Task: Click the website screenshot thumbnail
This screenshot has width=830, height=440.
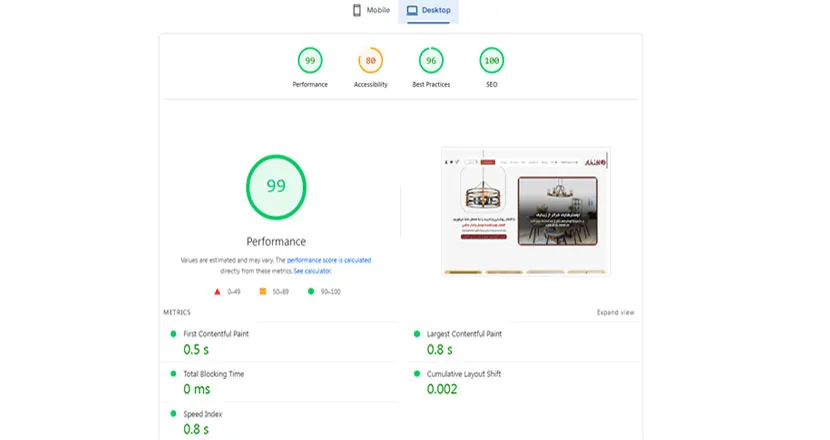Action: (525, 211)
